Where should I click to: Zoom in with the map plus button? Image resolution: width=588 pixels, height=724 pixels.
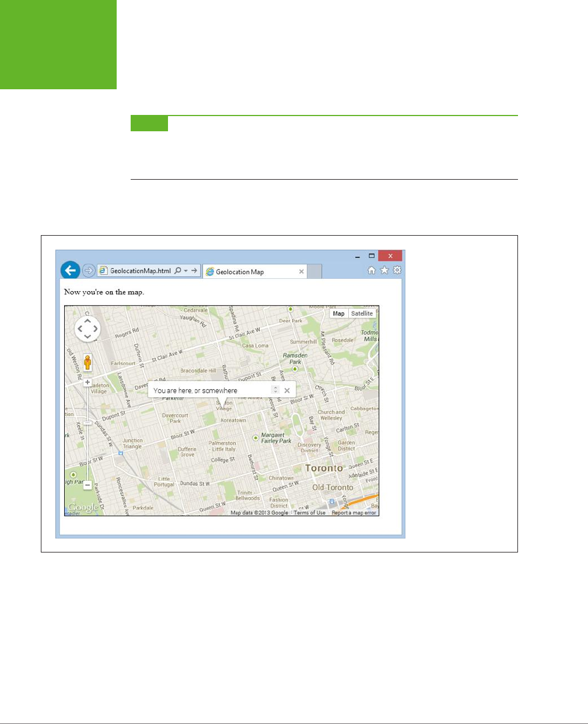pos(87,383)
